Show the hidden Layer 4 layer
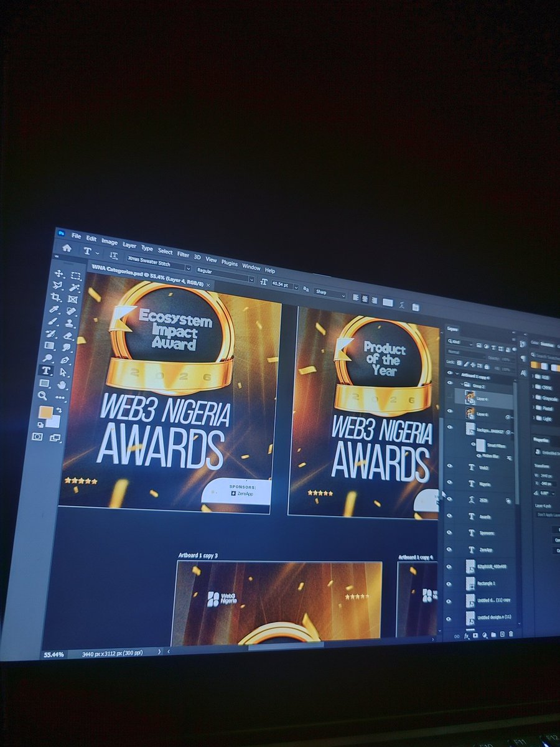The image size is (560, 747). coord(450,395)
